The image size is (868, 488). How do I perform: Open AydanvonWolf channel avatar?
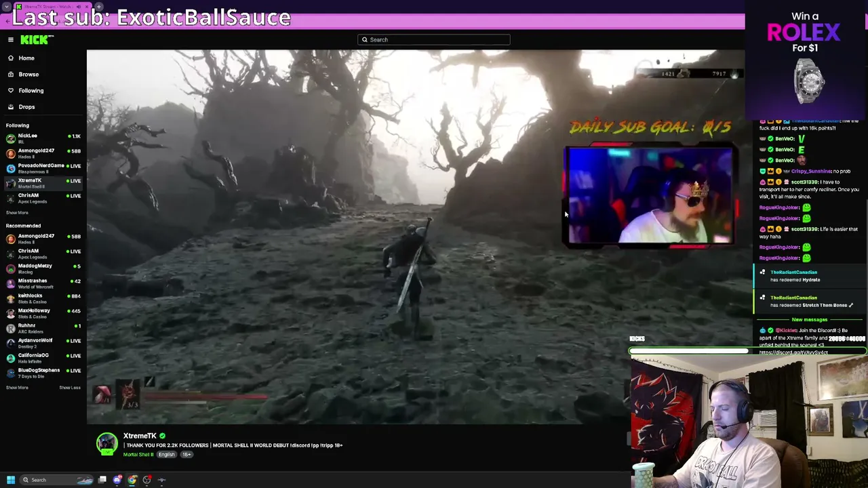pyautogui.click(x=11, y=343)
